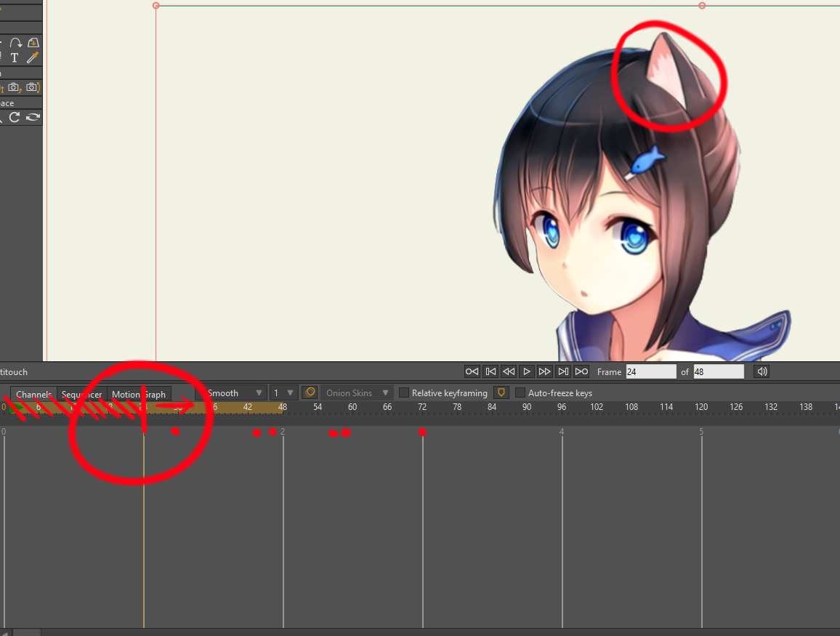
Task: Click the total frames field showing 48
Action: pos(719,372)
